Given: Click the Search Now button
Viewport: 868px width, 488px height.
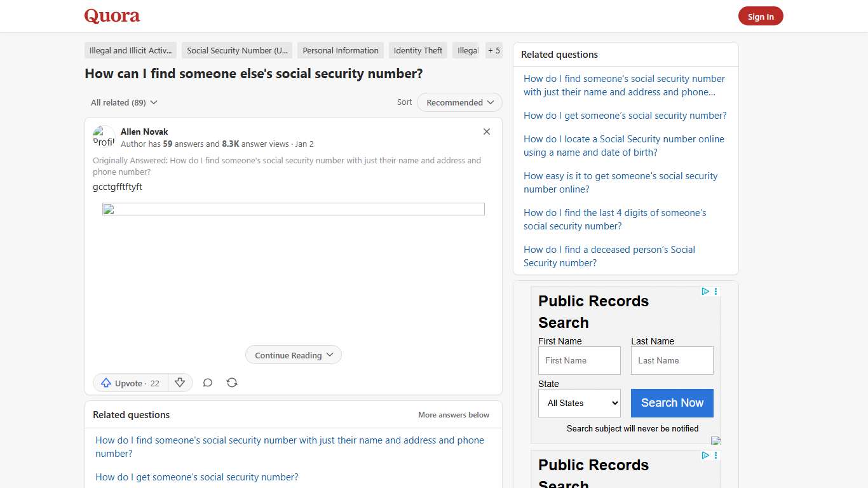Looking at the screenshot, I should click(672, 403).
